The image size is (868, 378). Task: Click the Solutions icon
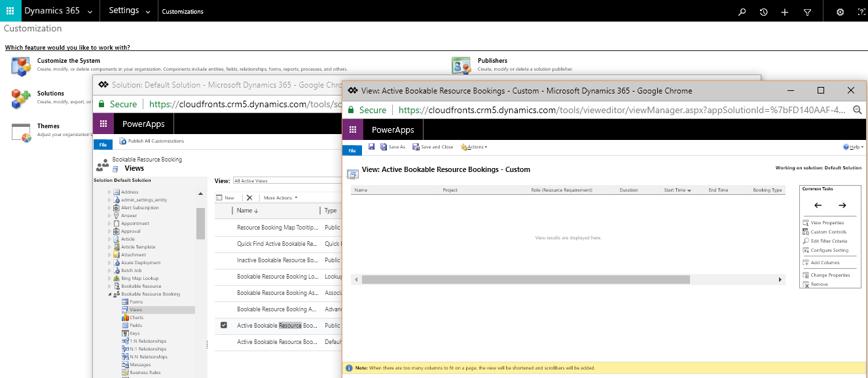[x=21, y=99]
